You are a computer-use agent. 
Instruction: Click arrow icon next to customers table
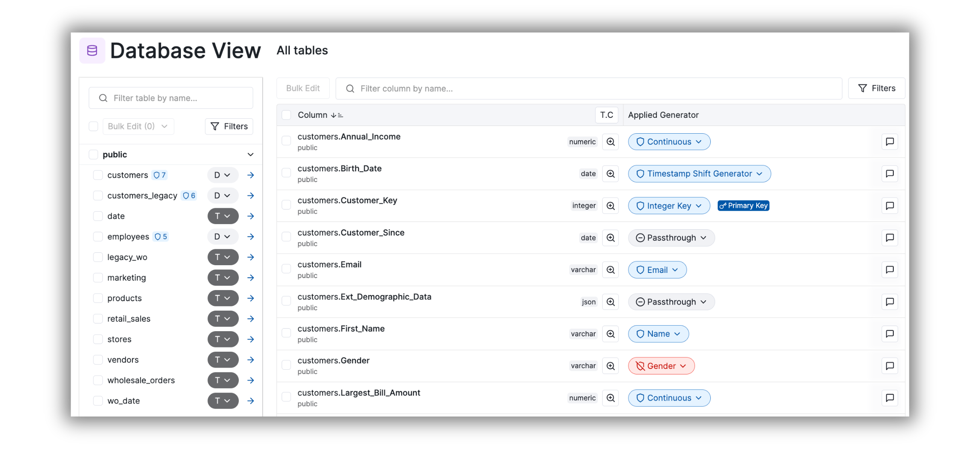click(x=251, y=175)
